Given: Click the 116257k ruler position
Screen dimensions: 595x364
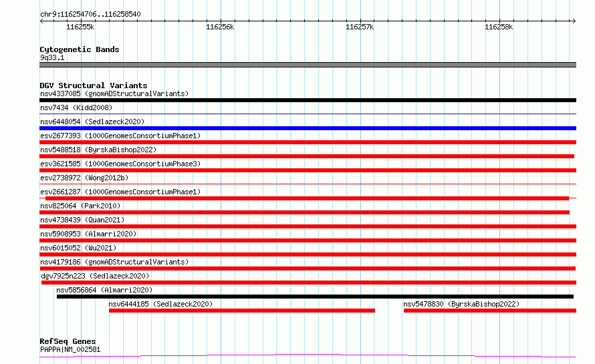Looking at the screenshot, I should coord(360,27).
